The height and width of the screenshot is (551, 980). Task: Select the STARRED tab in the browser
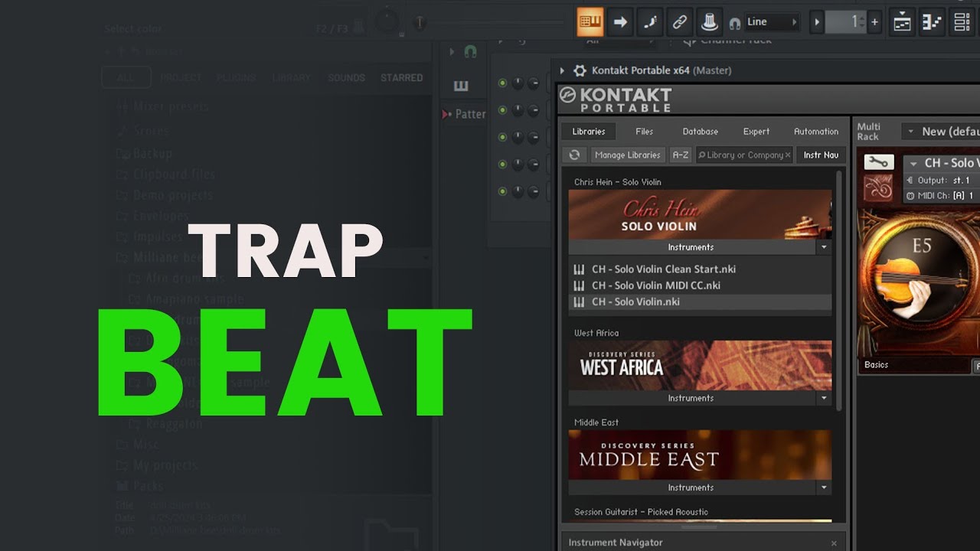pyautogui.click(x=402, y=78)
